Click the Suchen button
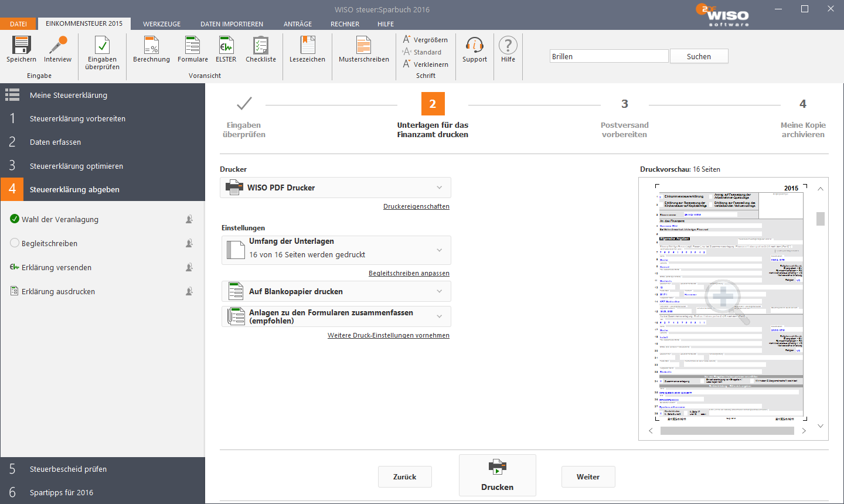This screenshot has height=504, width=844. [x=699, y=56]
